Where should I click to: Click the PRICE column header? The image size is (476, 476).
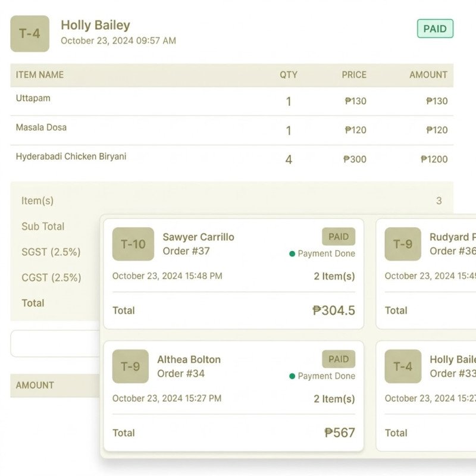coord(354,75)
